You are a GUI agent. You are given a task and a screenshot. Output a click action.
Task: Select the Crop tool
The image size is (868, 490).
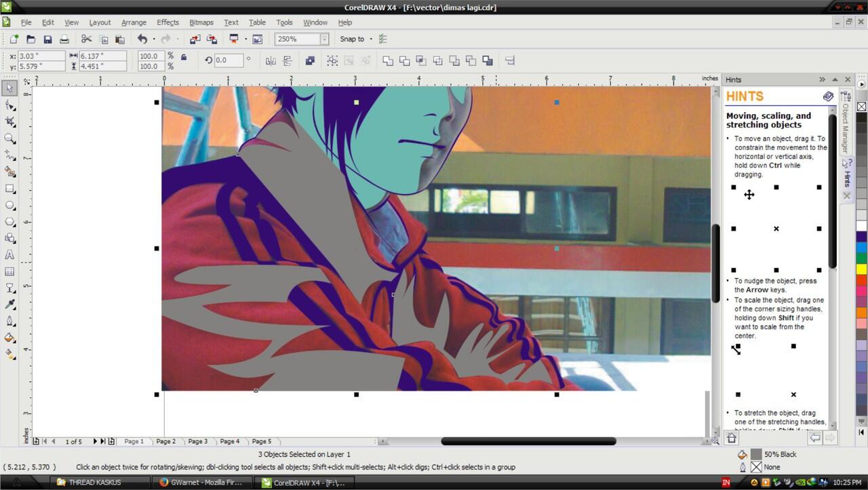click(x=9, y=121)
